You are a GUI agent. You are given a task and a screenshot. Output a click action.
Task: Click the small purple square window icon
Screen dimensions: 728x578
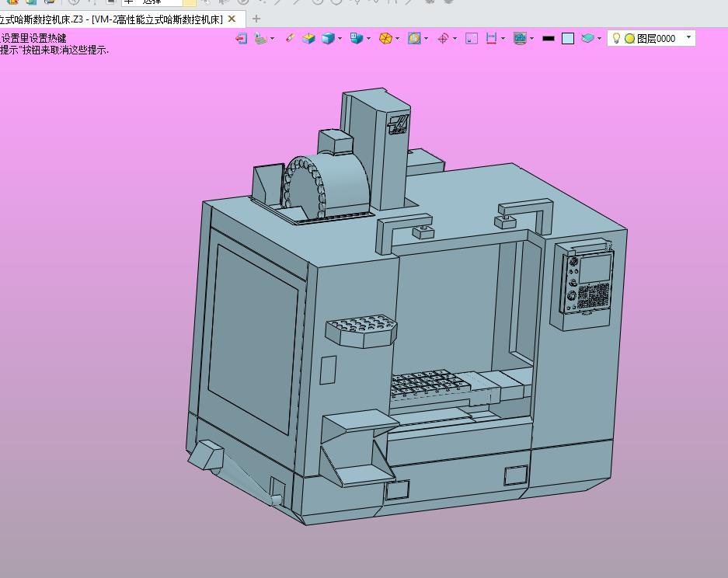point(472,39)
